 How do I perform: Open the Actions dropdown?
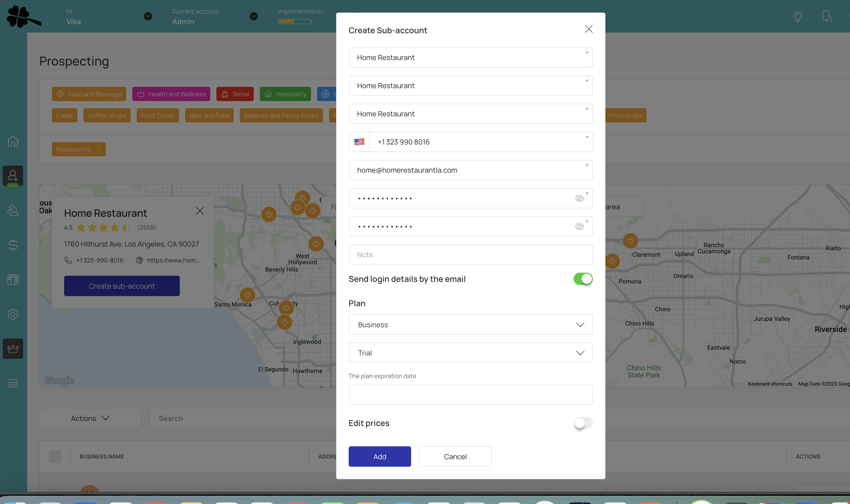(x=90, y=418)
